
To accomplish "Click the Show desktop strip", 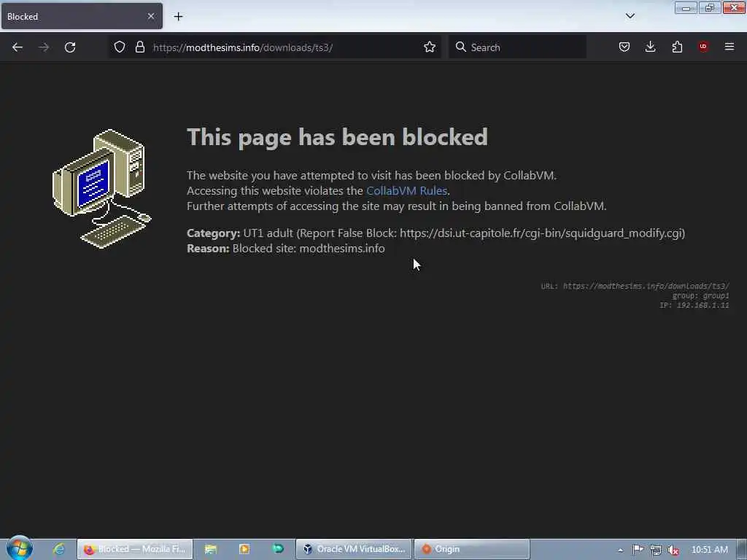I will click(742, 550).
